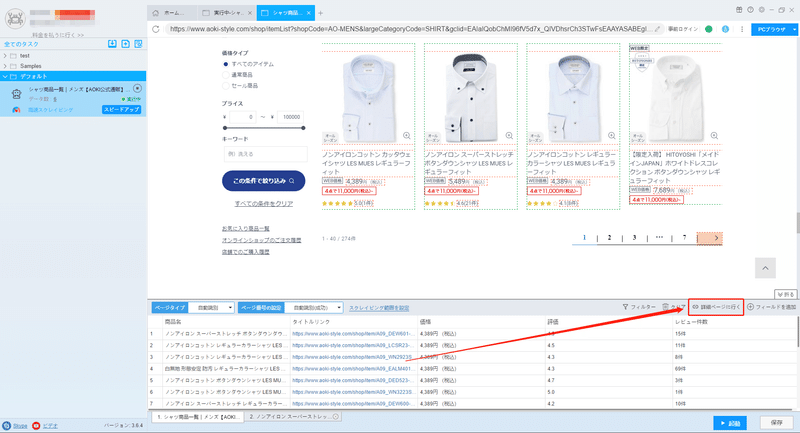800x433 pixels.
Task: Expand the Samples folder
Action: tap(5, 66)
